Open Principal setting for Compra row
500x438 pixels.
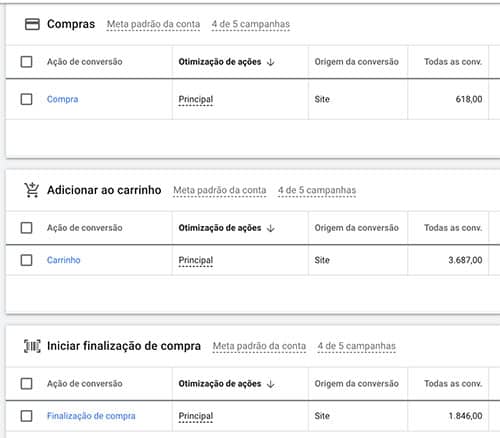coord(196,99)
